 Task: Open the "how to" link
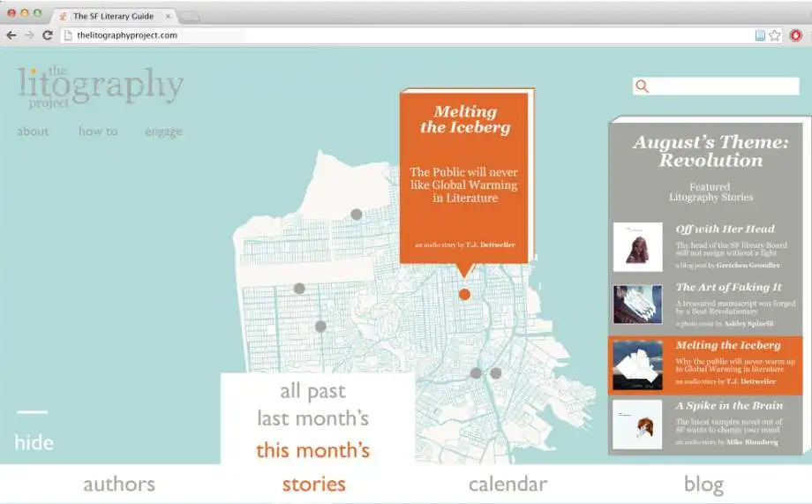pos(98,132)
